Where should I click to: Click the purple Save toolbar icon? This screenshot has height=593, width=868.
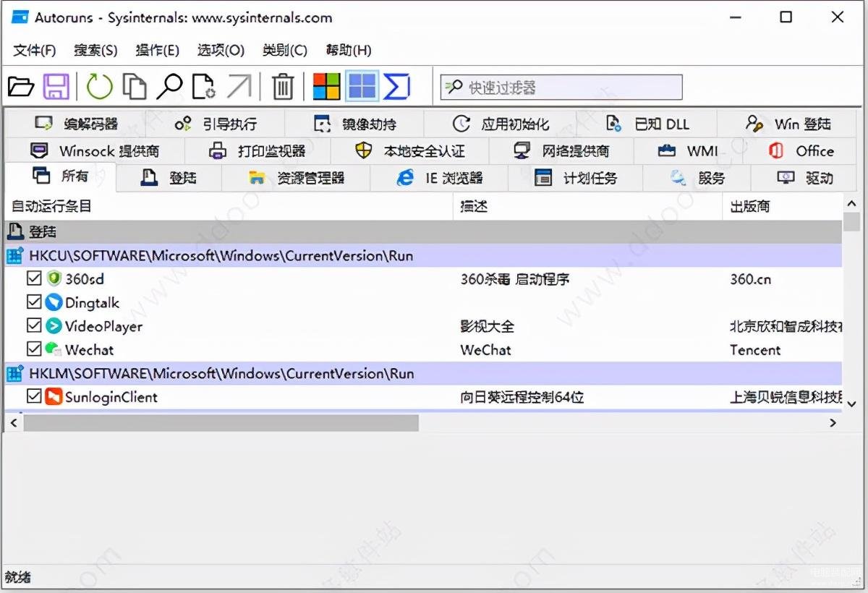point(56,87)
